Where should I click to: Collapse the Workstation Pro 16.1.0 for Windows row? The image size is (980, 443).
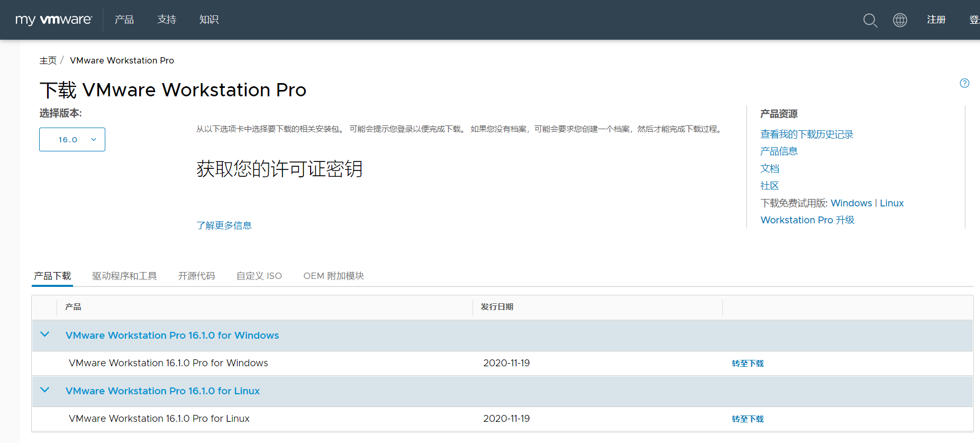pyautogui.click(x=45, y=334)
